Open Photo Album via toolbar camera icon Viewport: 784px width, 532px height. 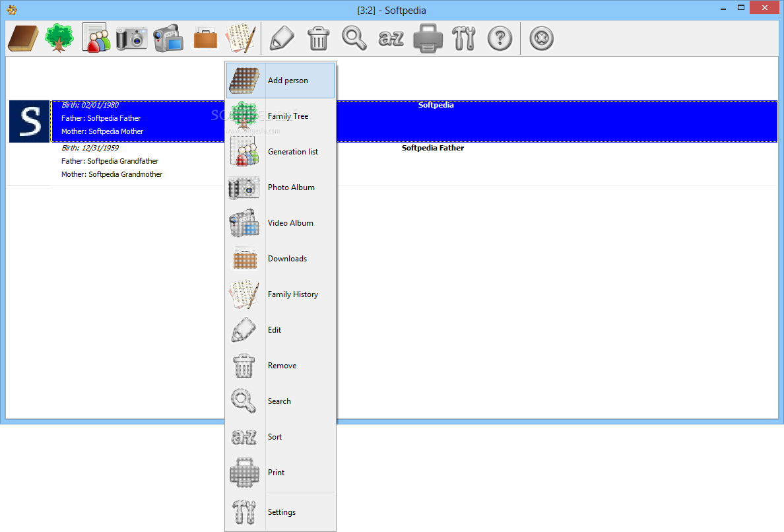pyautogui.click(x=131, y=38)
